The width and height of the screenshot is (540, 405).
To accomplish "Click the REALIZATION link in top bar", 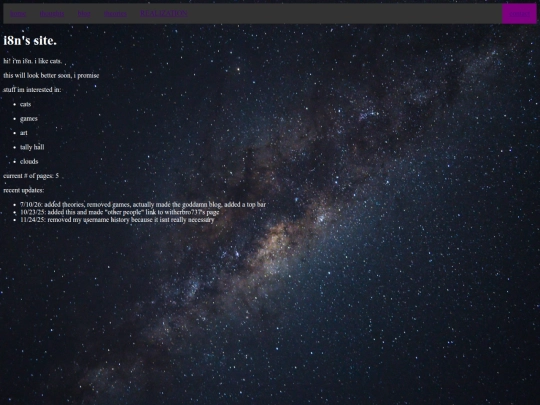I will point(164,14).
